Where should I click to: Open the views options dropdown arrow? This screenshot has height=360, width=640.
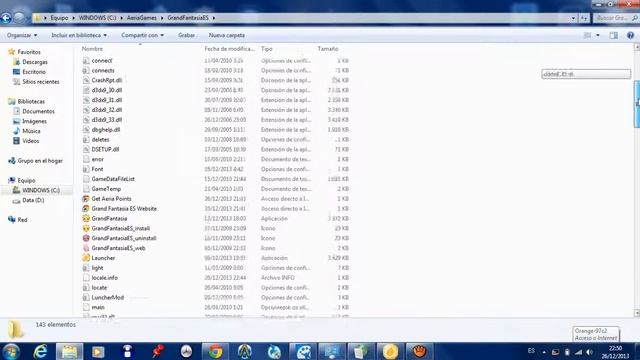(x=598, y=36)
